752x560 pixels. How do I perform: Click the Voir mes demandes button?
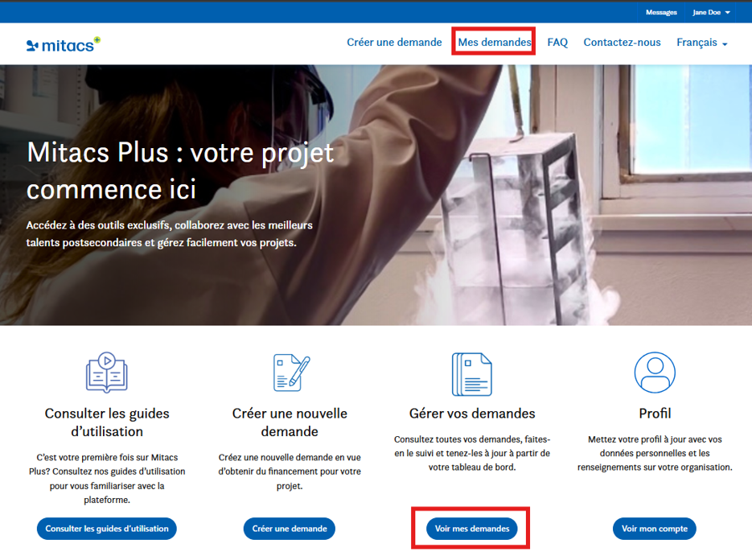(x=472, y=529)
